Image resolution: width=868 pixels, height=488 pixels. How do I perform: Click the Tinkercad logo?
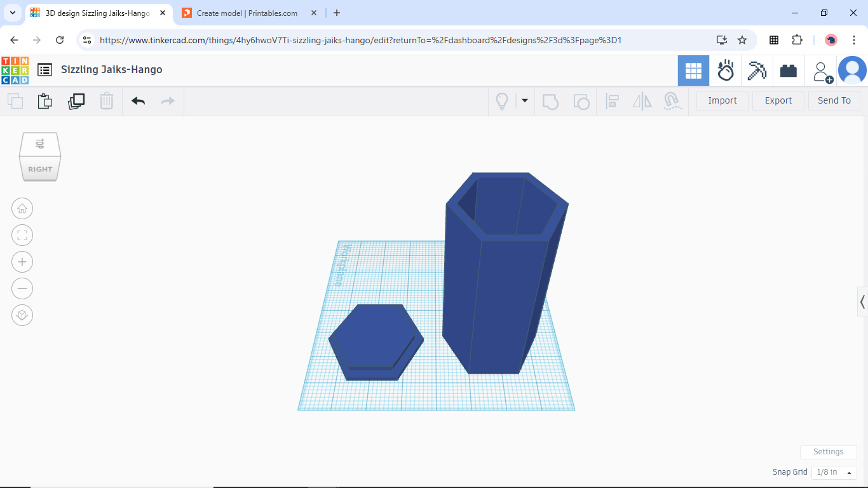point(15,70)
